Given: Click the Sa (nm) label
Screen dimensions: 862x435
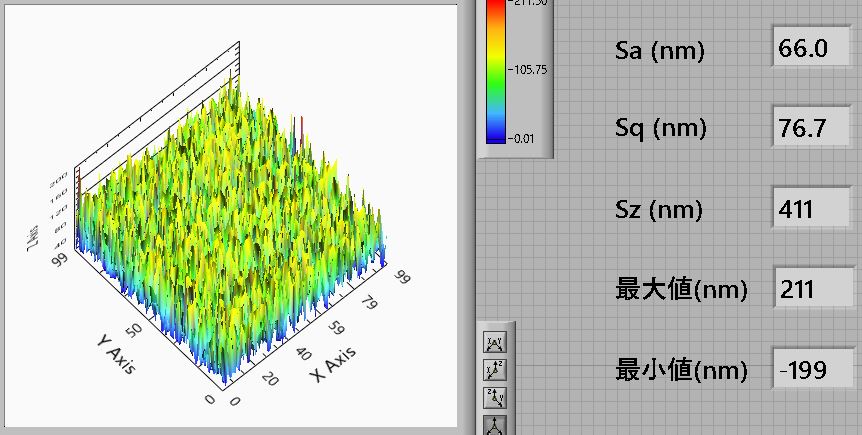Looking at the screenshot, I should point(660,51).
